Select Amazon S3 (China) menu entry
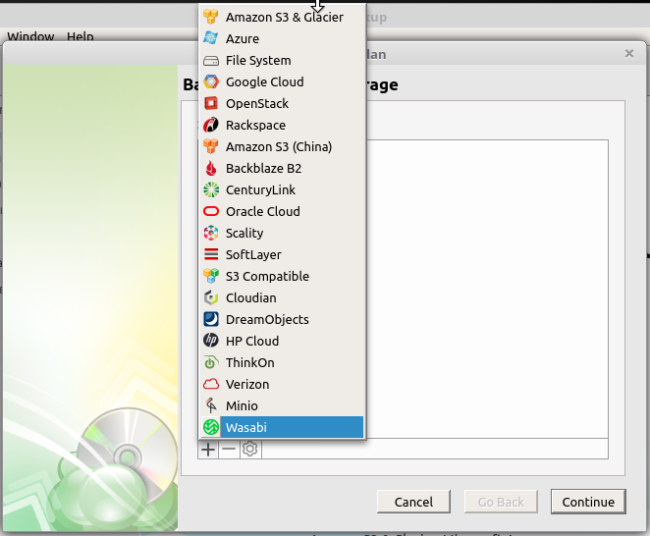This screenshot has height=536, width=650. pos(278,147)
